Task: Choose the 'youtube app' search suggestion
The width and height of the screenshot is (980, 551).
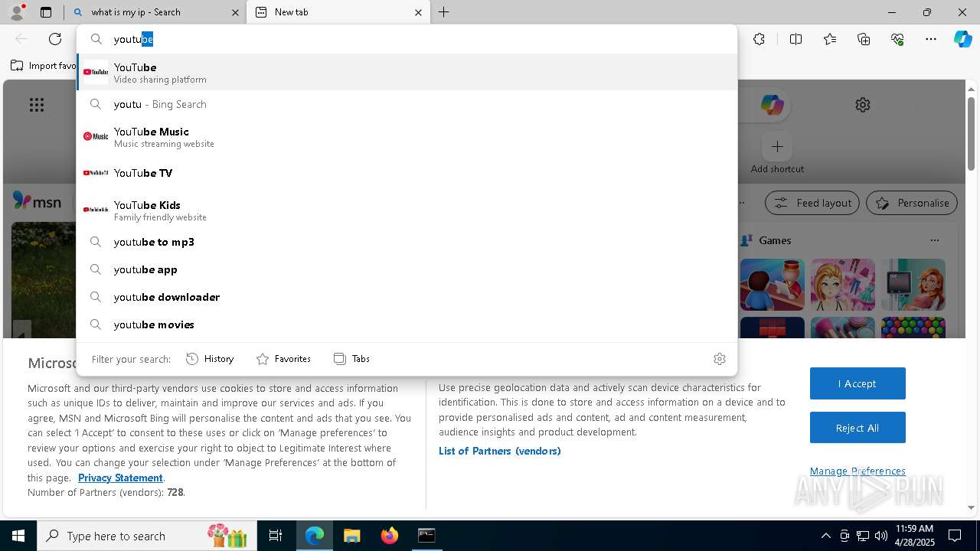Action: click(x=407, y=269)
